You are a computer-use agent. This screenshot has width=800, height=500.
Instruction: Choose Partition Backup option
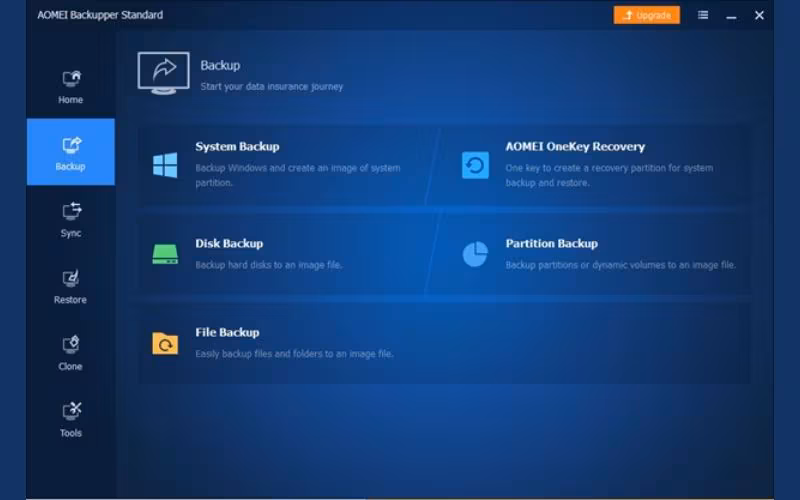tap(552, 243)
